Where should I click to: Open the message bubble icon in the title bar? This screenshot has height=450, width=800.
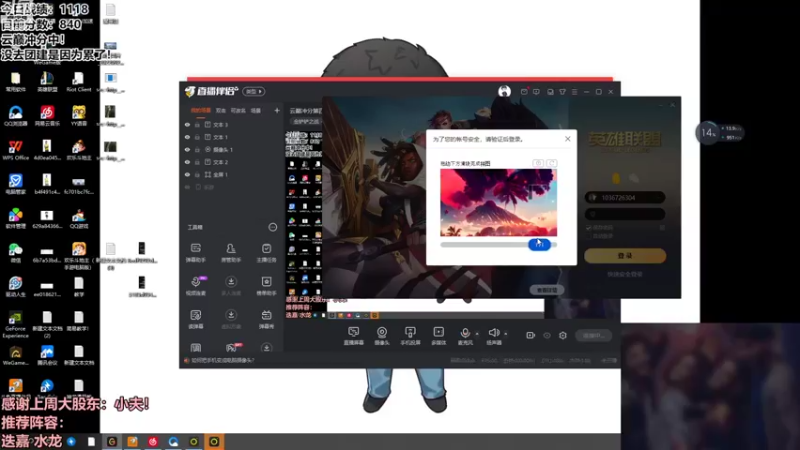pyautogui.click(x=536, y=92)
